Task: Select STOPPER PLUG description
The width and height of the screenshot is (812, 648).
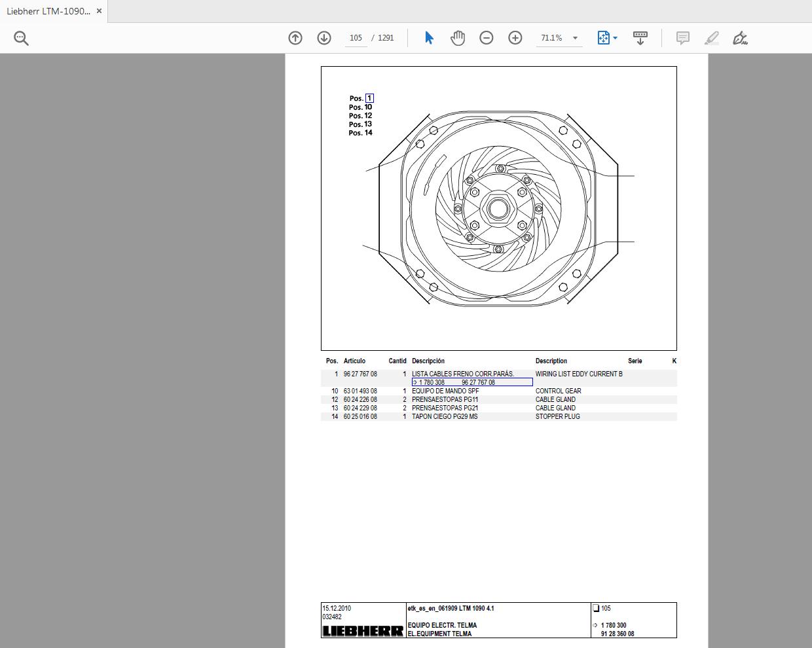Action: [x=558, y=416]
